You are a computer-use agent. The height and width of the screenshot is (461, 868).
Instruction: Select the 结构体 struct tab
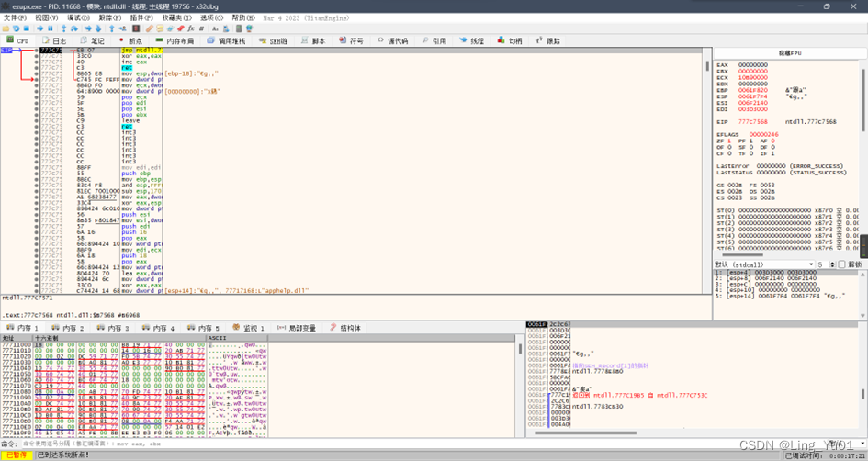(x=345, y=328)
